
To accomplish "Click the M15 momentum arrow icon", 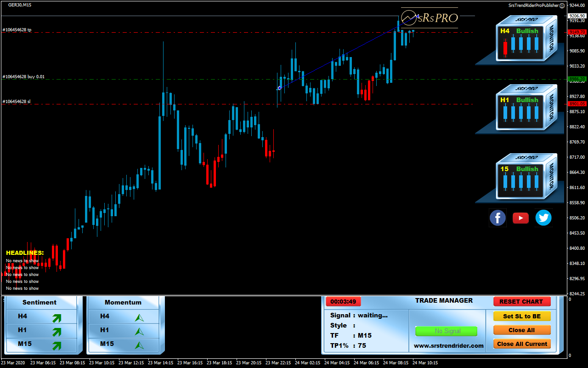I will pos(139,345).
